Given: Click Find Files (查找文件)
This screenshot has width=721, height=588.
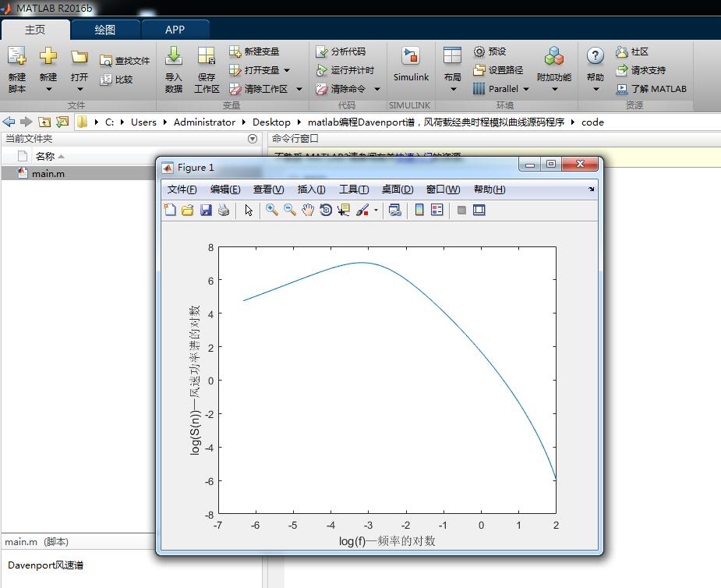Looking at the screenshot, I should [x=125, y=61].
